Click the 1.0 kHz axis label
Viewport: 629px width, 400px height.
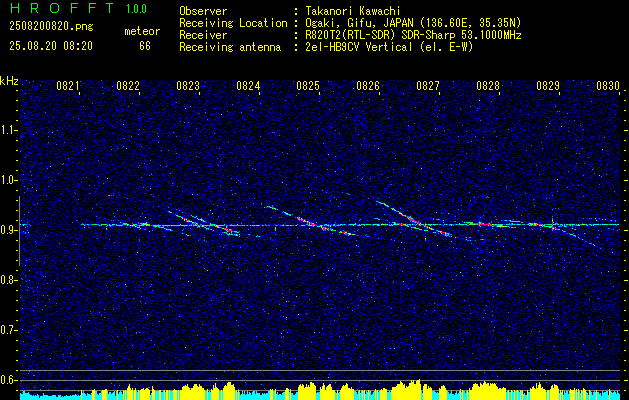pyautogui.click(x=9, y=180)
